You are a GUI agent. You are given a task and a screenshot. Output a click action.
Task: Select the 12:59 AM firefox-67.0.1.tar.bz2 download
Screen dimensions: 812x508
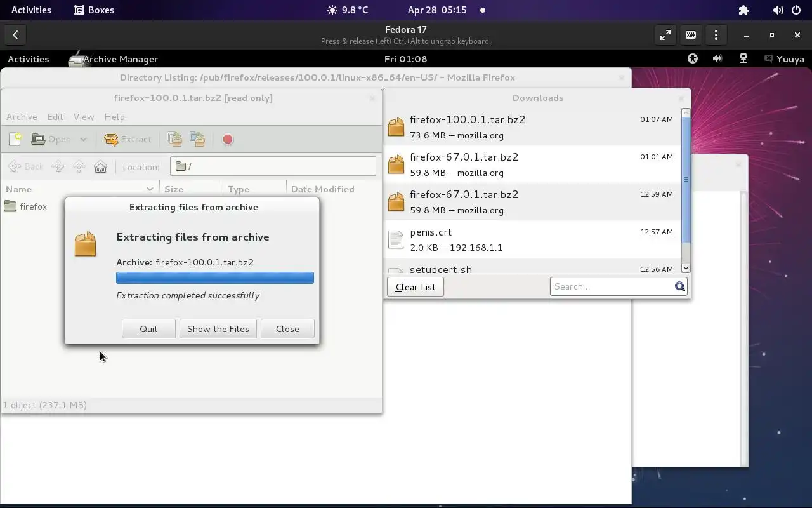533,202
